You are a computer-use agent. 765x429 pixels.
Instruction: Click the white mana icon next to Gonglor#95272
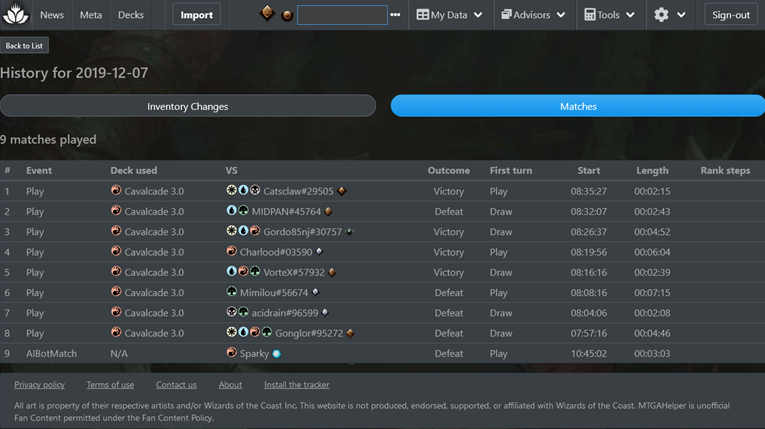(232, 332)
